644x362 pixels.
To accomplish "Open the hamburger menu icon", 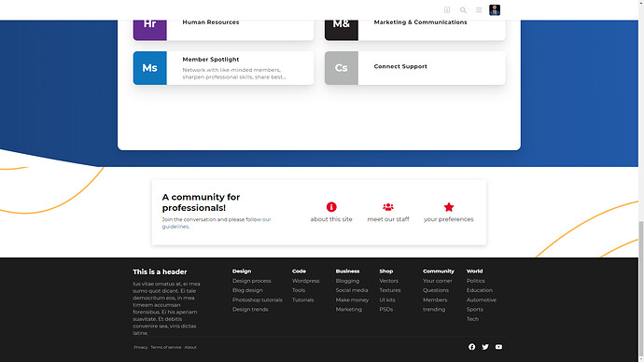I will coord(479,10).
